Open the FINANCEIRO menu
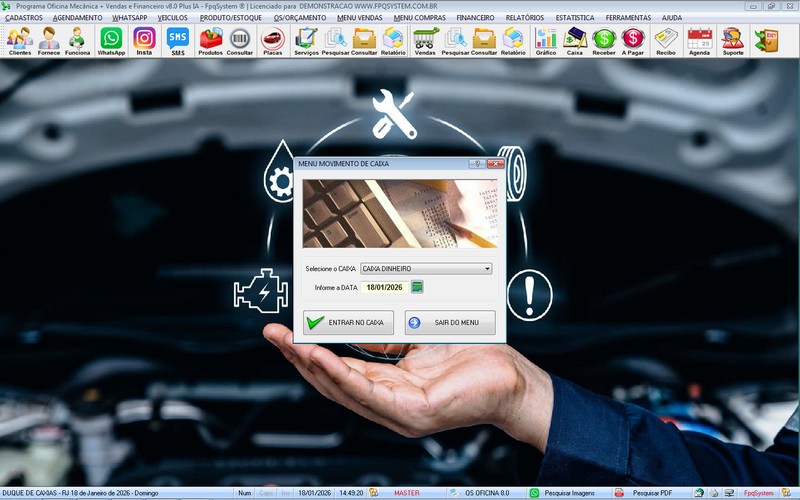 (x=474, y=18)
